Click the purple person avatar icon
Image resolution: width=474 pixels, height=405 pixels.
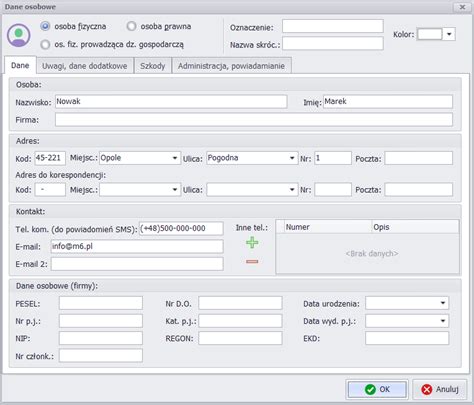coord(19,35)
